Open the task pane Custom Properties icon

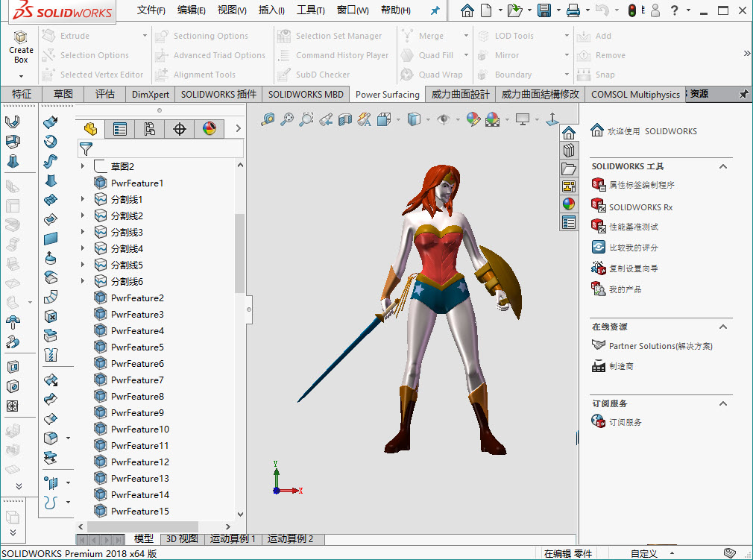pos(569,222)
